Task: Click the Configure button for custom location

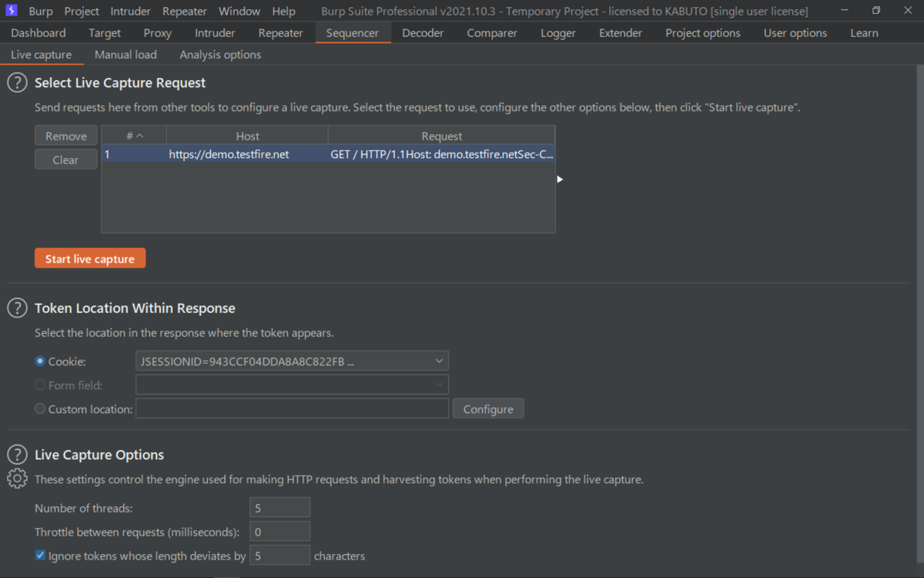Action: [488, 408]
